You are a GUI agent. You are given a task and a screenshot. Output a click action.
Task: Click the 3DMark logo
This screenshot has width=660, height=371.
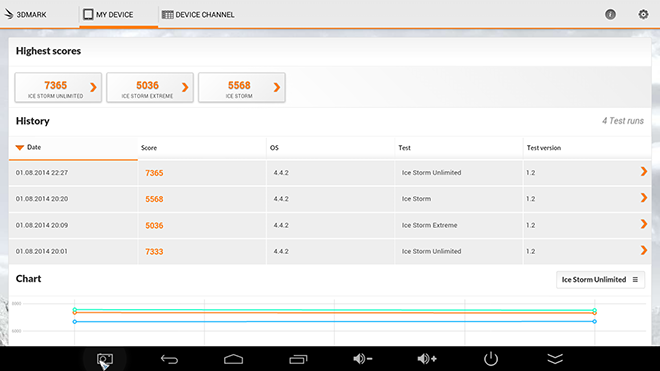click(x=25, y=14)
